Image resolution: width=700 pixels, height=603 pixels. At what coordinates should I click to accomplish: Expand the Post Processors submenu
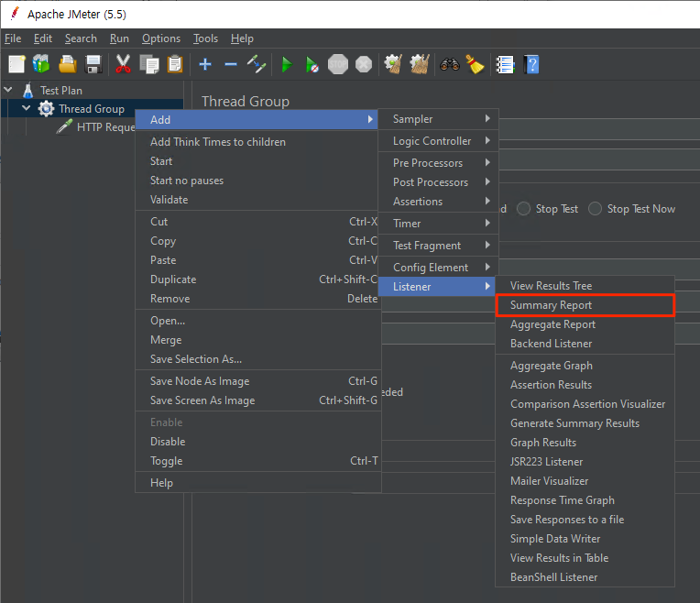(438, 181)
